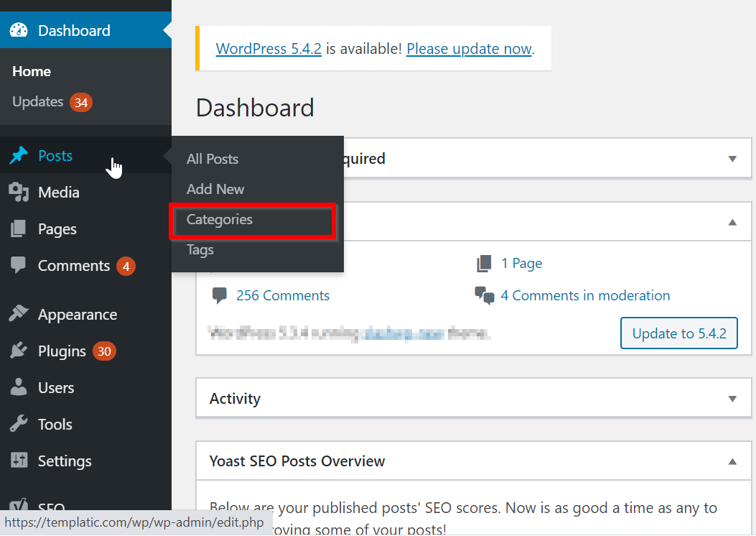The height and width of the screenshot is (536, 756).
Task: Click the Please update now link
Action: 469,48
